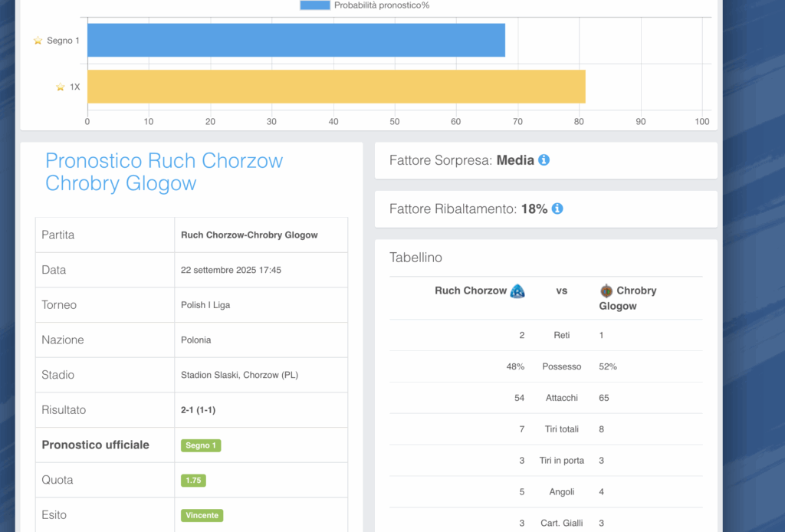This screenshot has width=785, height=532.
Task: Click the Attacchi stat label
Action: 562,398
